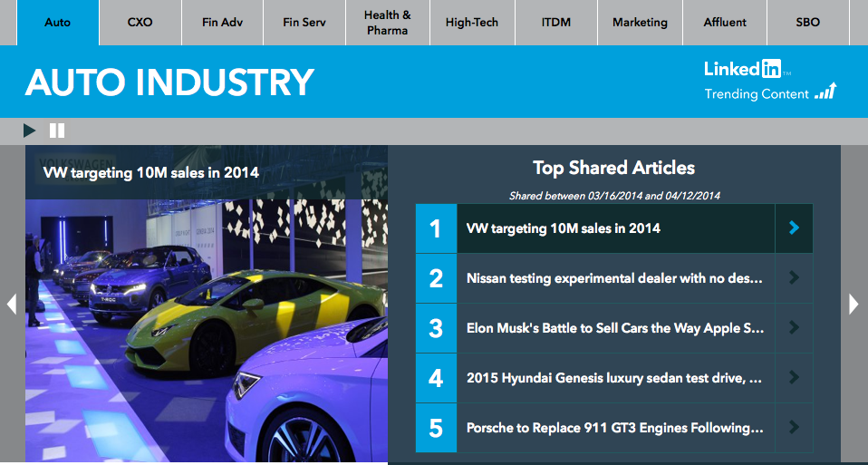Open the Marketing tab

640,23
